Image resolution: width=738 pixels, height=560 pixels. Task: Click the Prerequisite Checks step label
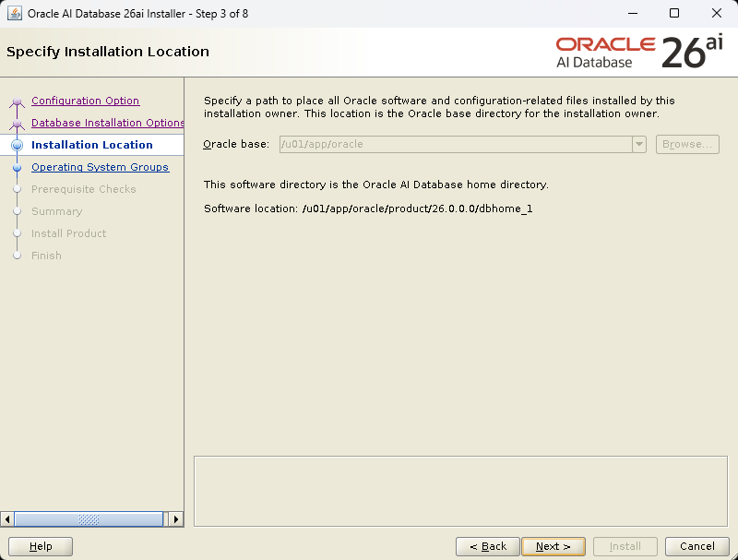click(x=83, y=189)
